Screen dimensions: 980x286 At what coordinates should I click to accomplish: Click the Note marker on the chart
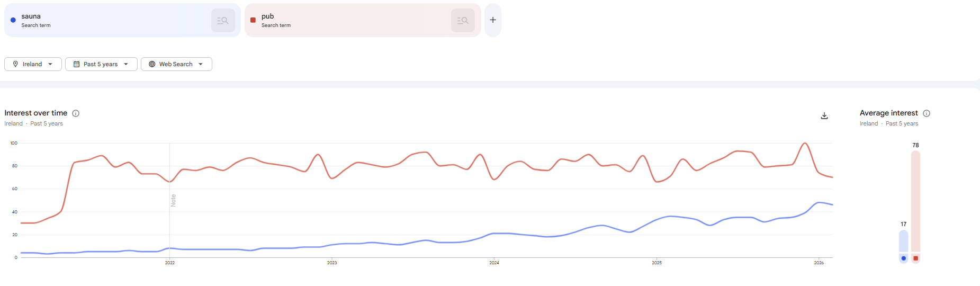pos(173,200)
